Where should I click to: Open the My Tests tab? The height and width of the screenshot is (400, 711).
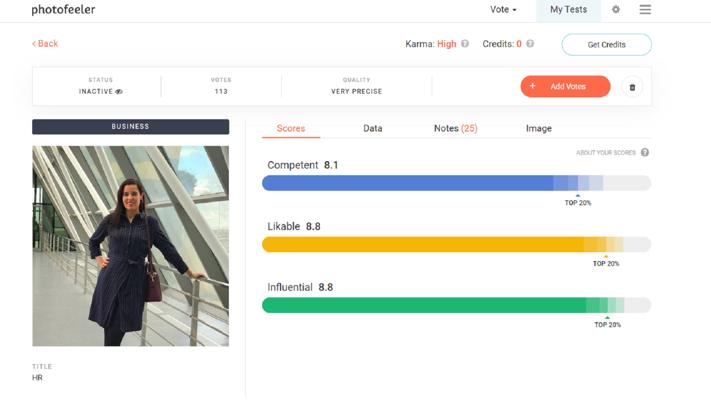pyautogui.click(x=570, y=10)
